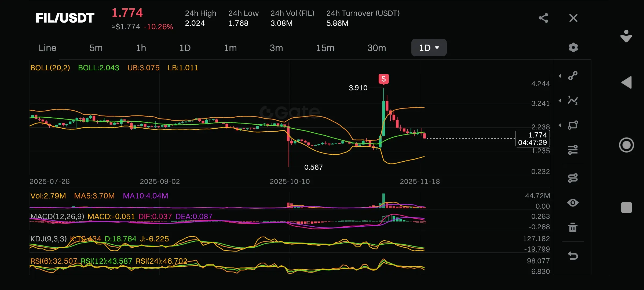Image resolution: width=644 pixels, height=290 pixels.
Task: Select the line drawing tool icon
Action: [x=573, y=76]
